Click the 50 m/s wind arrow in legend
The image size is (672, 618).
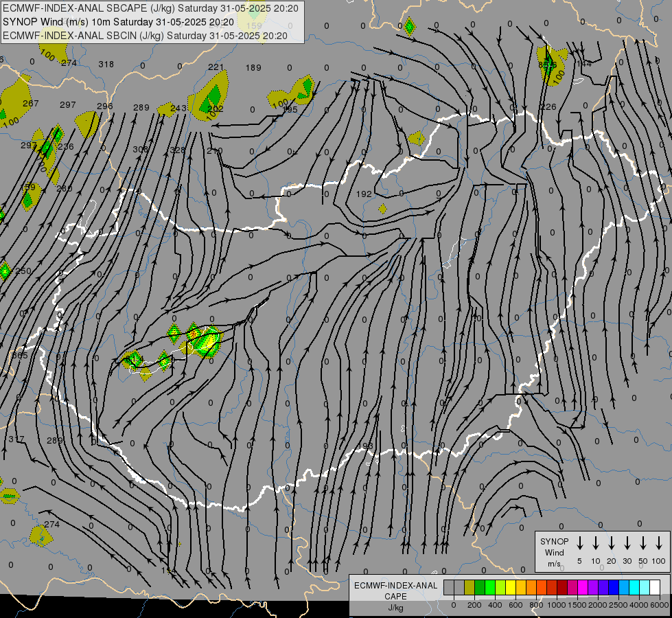[x=643, y=543]
